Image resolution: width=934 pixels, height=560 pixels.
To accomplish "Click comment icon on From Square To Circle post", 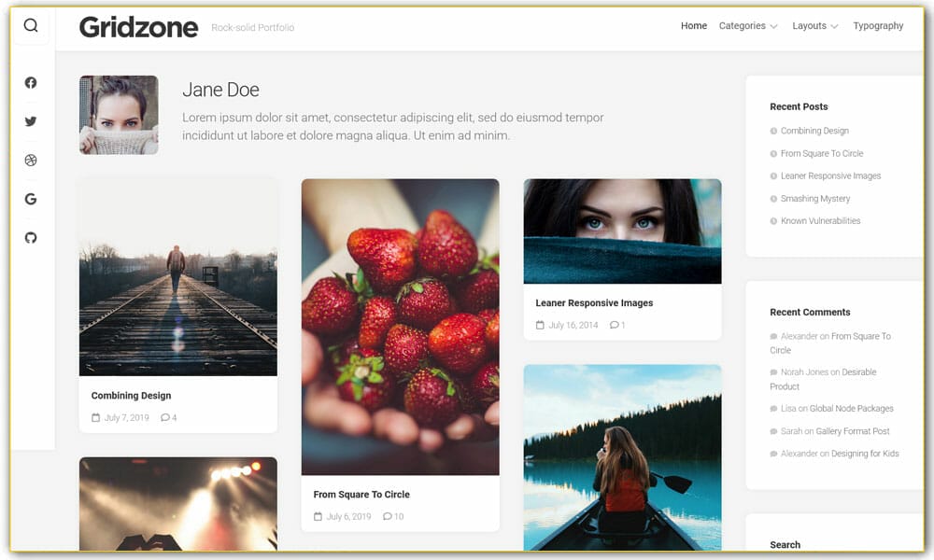I will [x=388, y=517].
